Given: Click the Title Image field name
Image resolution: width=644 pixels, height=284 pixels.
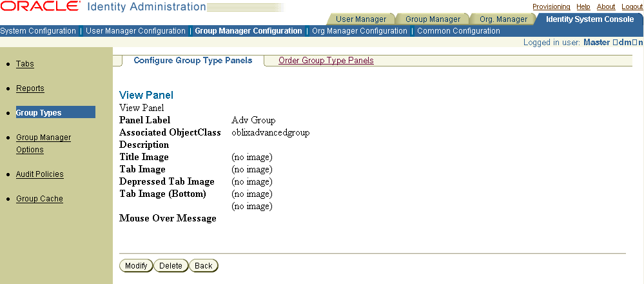Looking at the screenshot, I should (144, 157).
